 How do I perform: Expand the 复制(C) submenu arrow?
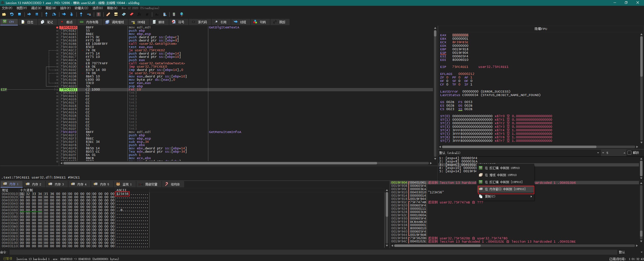531,196
